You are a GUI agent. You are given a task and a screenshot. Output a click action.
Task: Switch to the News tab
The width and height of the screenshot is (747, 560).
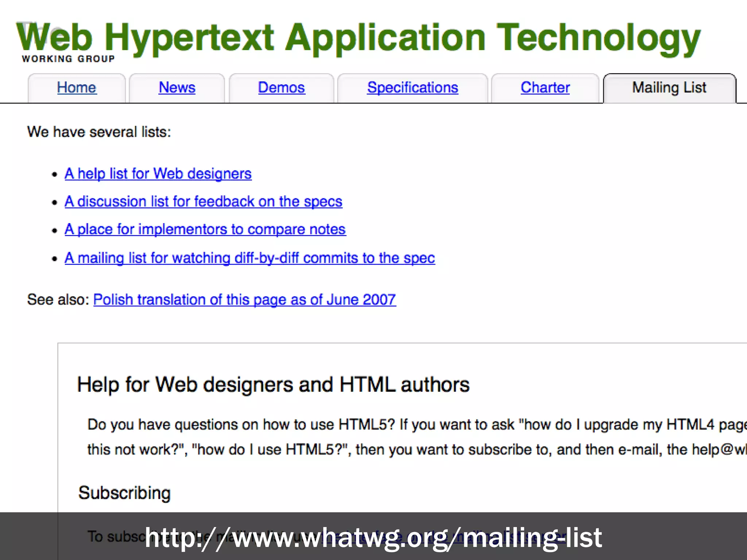pos(177,88)
